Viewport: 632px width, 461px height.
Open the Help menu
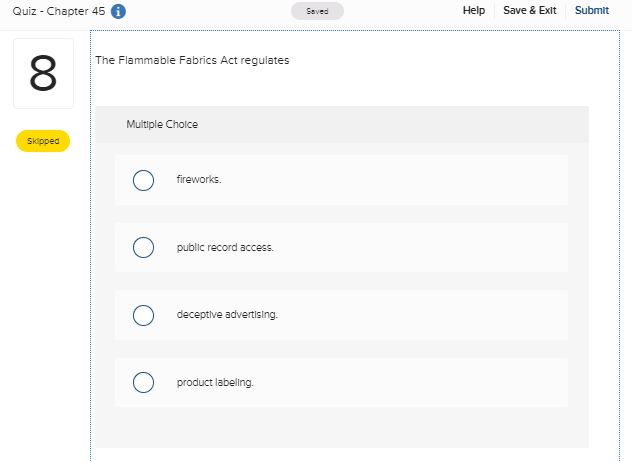[x=474, y=11]
